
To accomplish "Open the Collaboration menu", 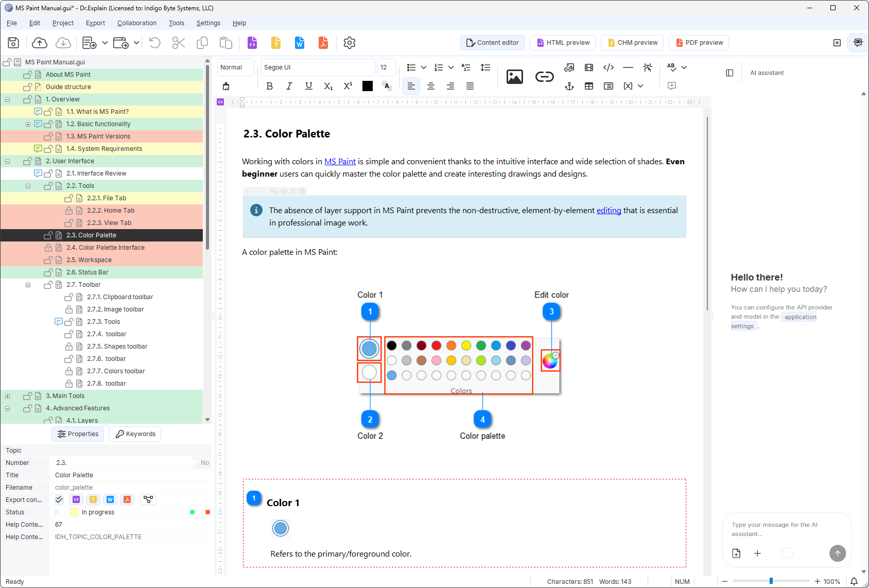I will click(137, 23).
